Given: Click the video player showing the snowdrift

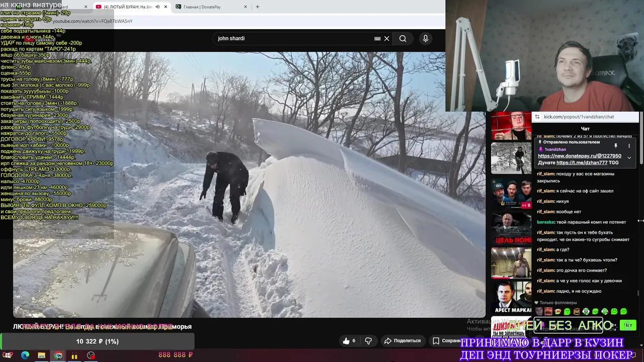Looking at the screenshot, I should [249, 185].
